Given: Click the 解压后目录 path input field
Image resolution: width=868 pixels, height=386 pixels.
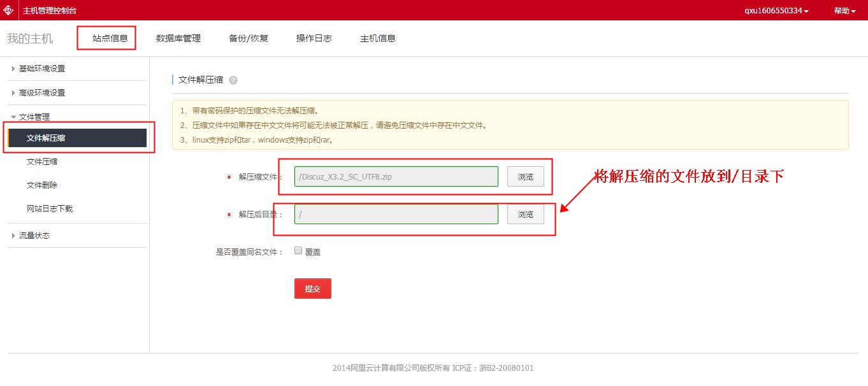Looking at the screenshot, I should (x=396, y=215).
